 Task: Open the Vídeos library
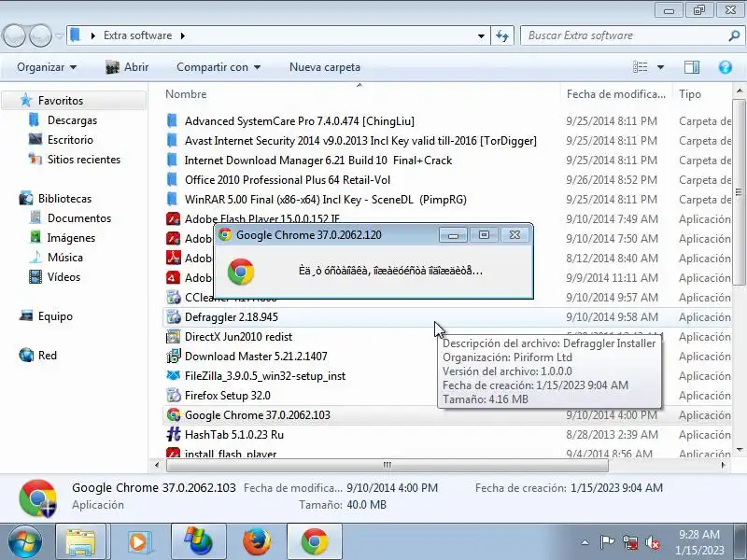tap(63, 276)
